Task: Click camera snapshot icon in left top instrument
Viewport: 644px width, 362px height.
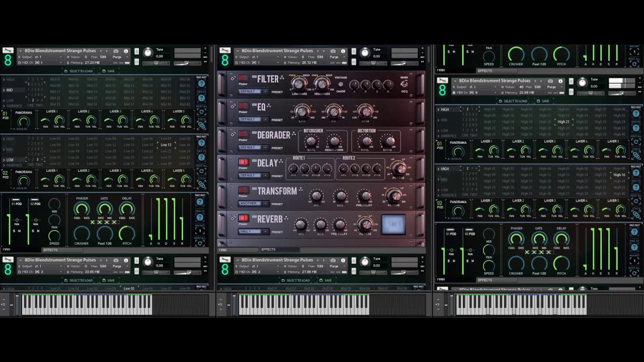Action: [116, 51]
